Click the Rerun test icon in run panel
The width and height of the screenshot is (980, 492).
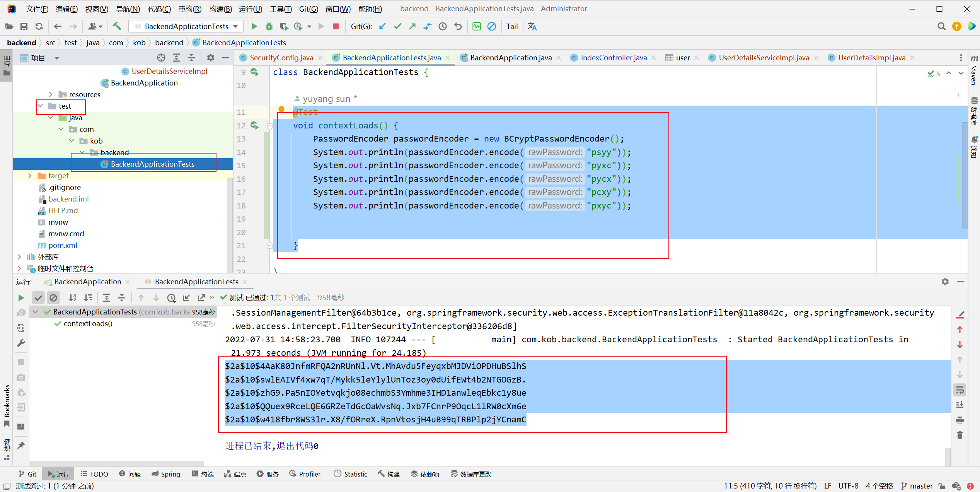(20, 297)
